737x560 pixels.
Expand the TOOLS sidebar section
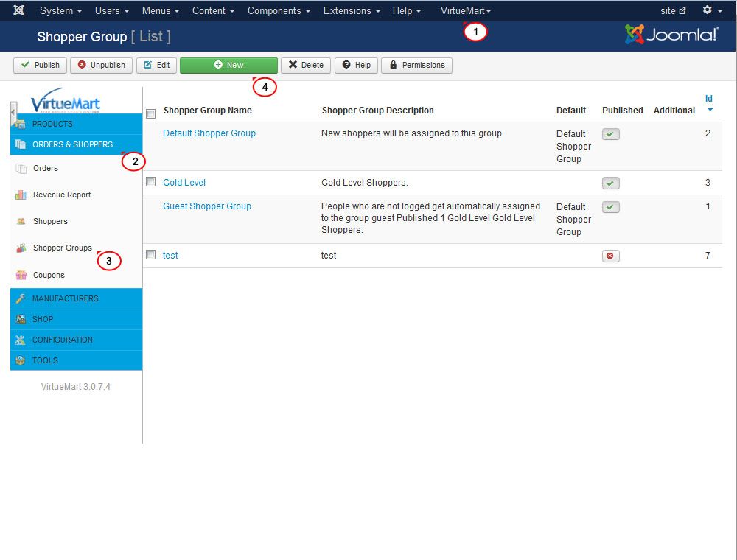coord(76,360)
